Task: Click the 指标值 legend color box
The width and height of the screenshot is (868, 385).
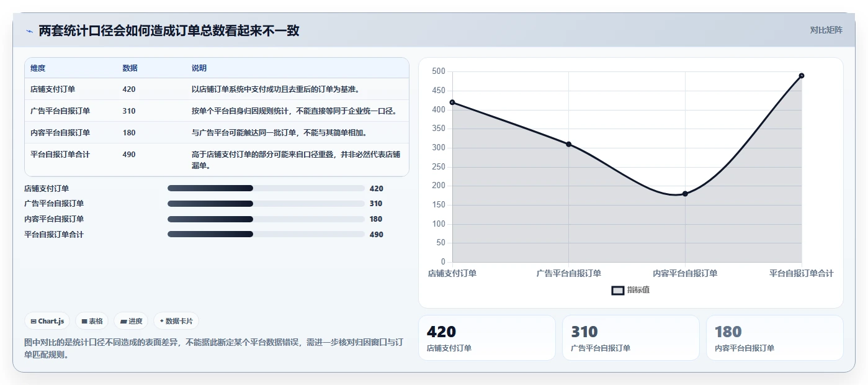Action: tap(618, 290)
